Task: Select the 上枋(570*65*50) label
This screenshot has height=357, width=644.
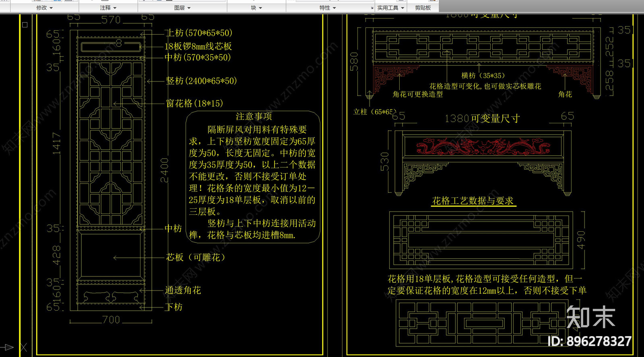Action: click(199, 33)
